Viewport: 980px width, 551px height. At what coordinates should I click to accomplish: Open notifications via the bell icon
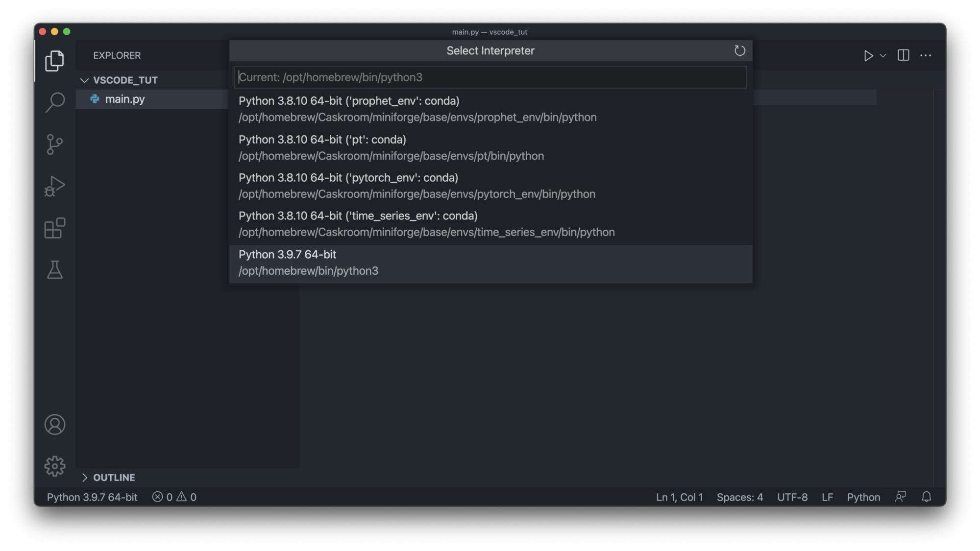[x=926, y=497]
